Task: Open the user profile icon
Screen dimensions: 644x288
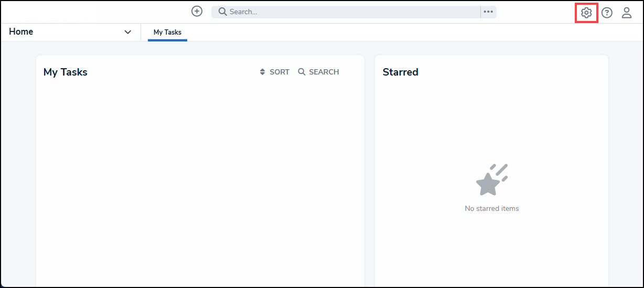Action: 627,13
